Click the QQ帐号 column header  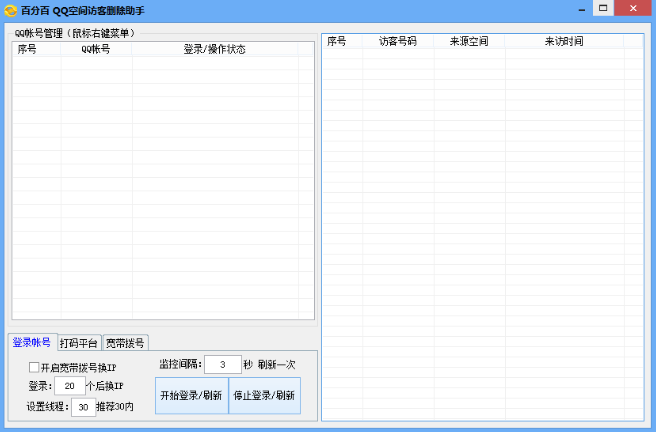coord(96,49)
